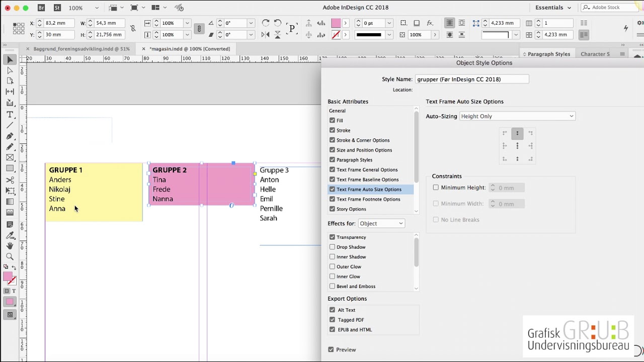644x362 pixels.
Task: Activate the Type tool
Action: [10, 114]
